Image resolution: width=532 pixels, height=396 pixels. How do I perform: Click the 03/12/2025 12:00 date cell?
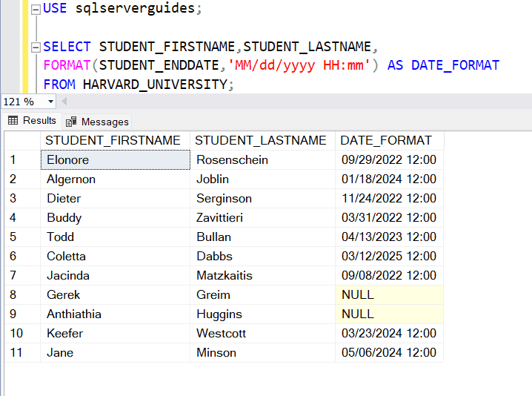point(389,256)
